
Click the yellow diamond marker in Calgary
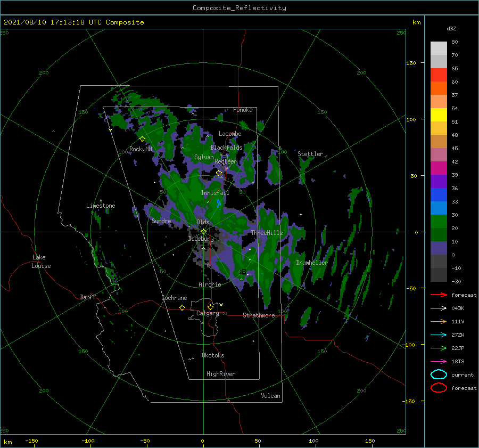[x=210, y=307]
